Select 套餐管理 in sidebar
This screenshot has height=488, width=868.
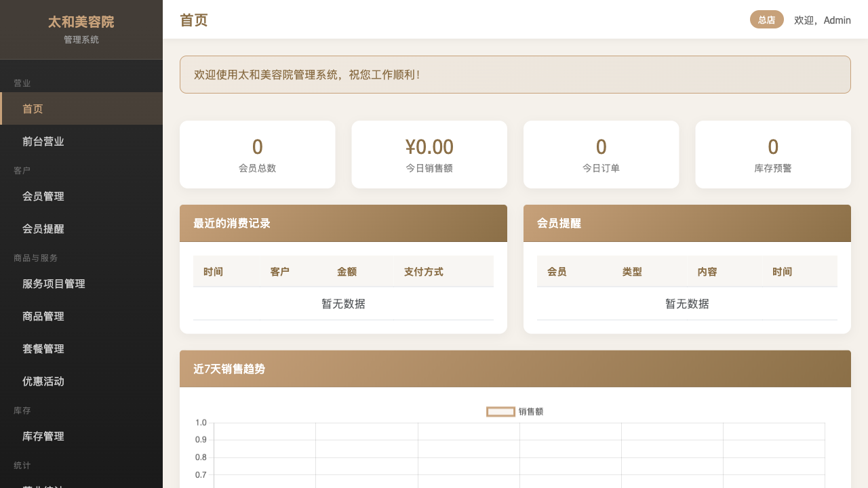tap(81, 348)
